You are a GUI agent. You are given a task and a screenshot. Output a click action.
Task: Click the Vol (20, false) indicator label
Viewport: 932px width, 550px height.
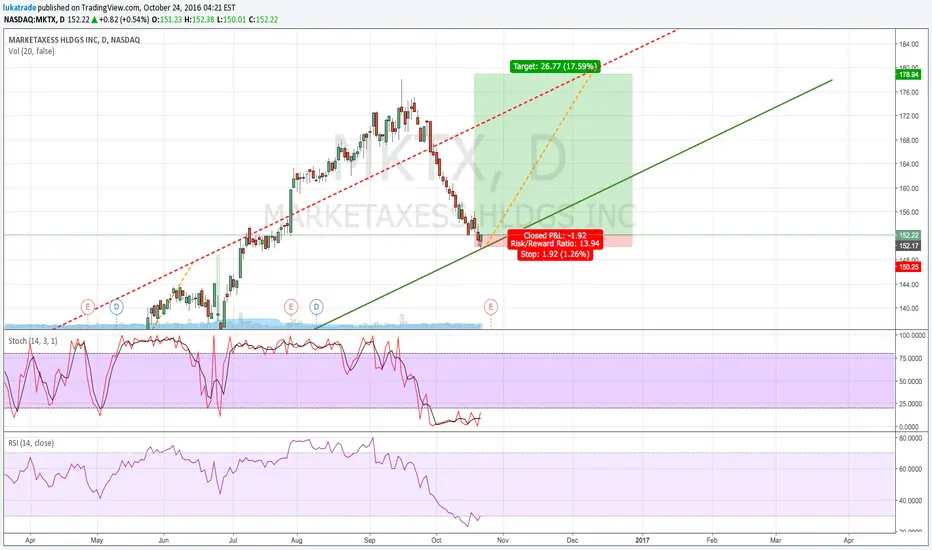click(32, 51)
